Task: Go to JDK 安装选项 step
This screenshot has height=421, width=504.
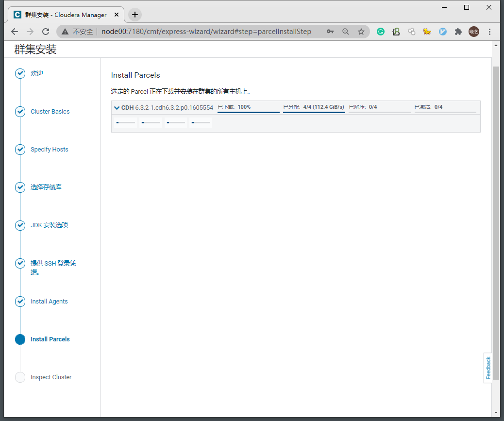Action: click(x=50, y=225)
